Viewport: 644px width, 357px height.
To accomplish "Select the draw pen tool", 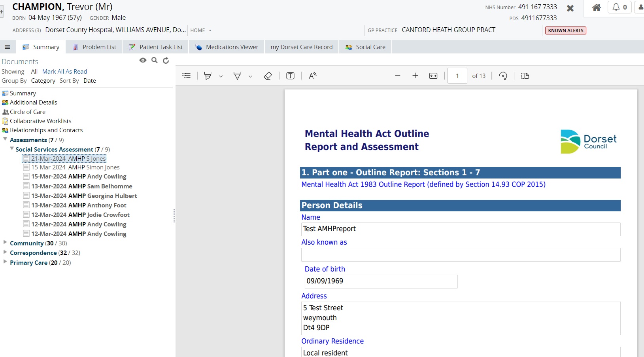I will [237, 76].
